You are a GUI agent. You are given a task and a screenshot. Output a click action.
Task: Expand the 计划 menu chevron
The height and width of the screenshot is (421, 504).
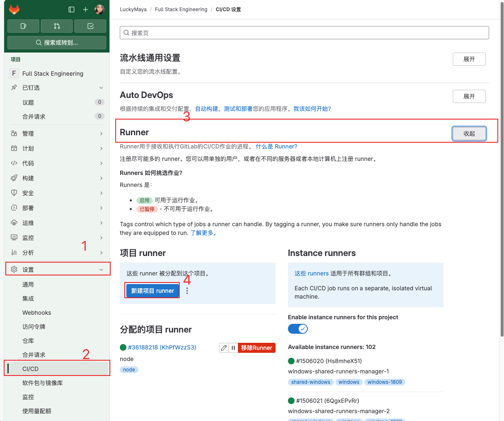click(x=101, y=148)
